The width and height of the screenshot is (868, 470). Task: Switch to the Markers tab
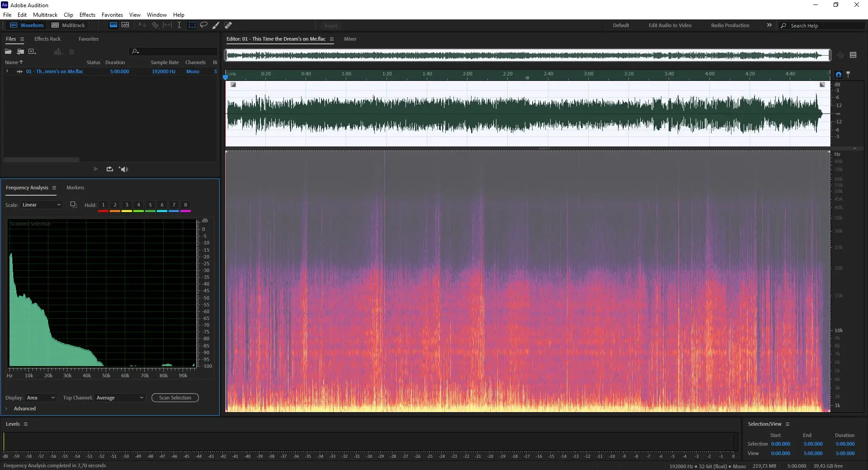pyautogui.click(x=75, y=188)
